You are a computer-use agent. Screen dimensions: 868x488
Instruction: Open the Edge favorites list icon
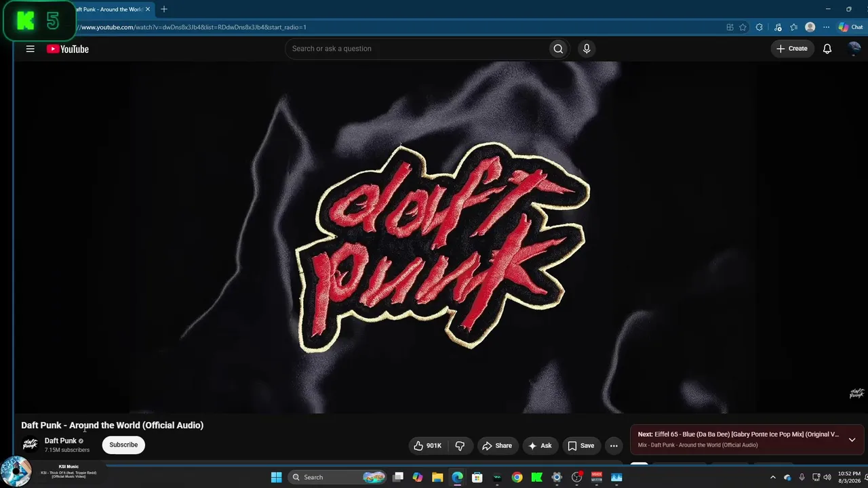coord(794,27)
